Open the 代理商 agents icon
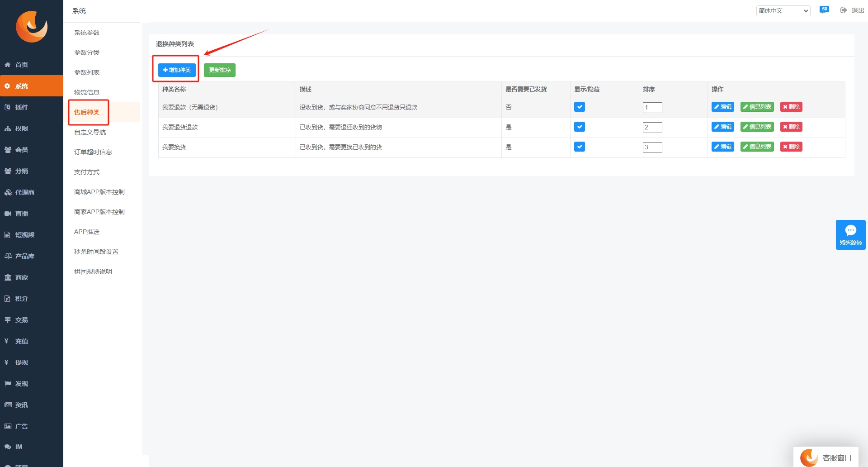The width and height of the screenshot is (868, 467). (x=8, y=192)
